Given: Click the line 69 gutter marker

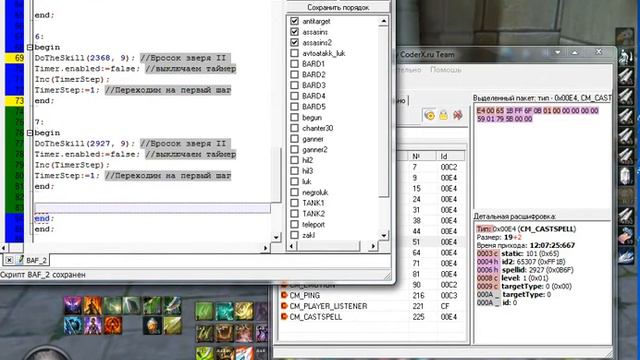Looking at the screenshot, I should click(14, 58).
